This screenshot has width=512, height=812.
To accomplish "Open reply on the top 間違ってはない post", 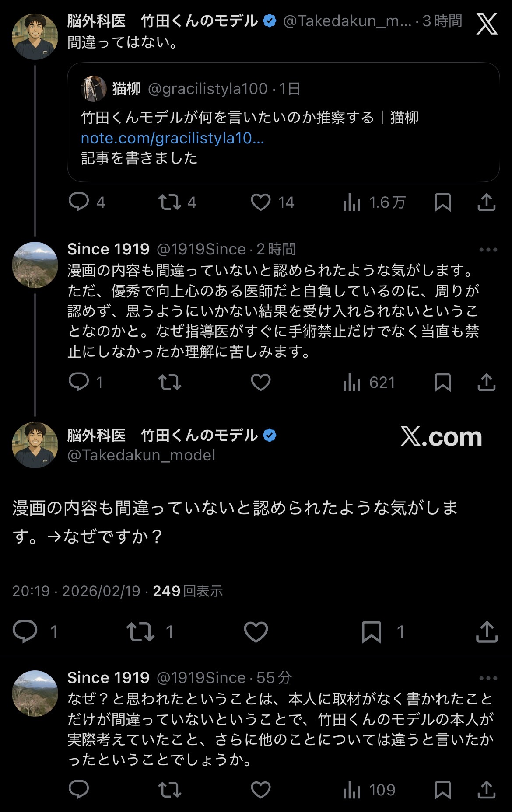I will click(x=79, y=202).
